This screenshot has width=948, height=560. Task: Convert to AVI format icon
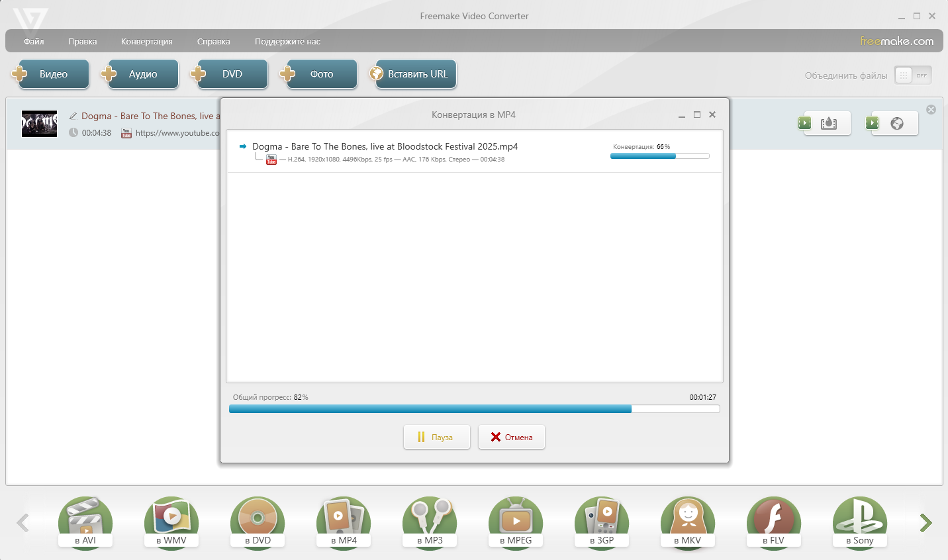coord(85,522)
